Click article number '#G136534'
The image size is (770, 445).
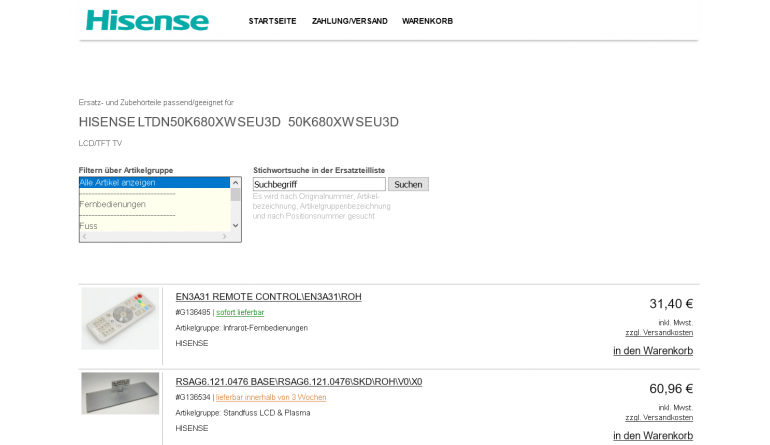click(192, 397)
